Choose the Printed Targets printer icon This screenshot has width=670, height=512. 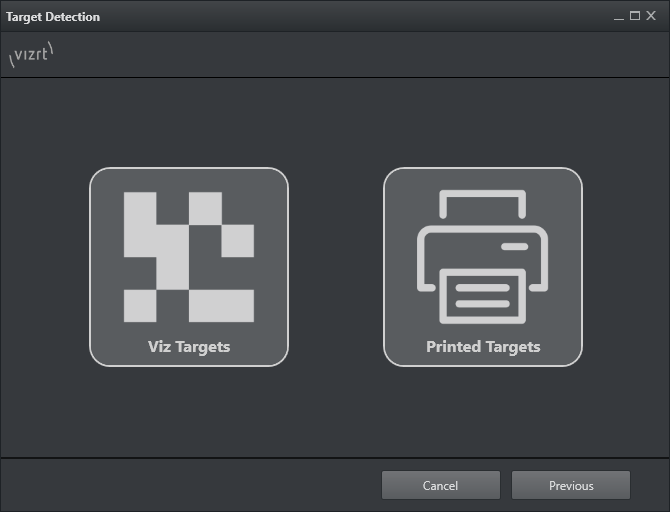482,256
